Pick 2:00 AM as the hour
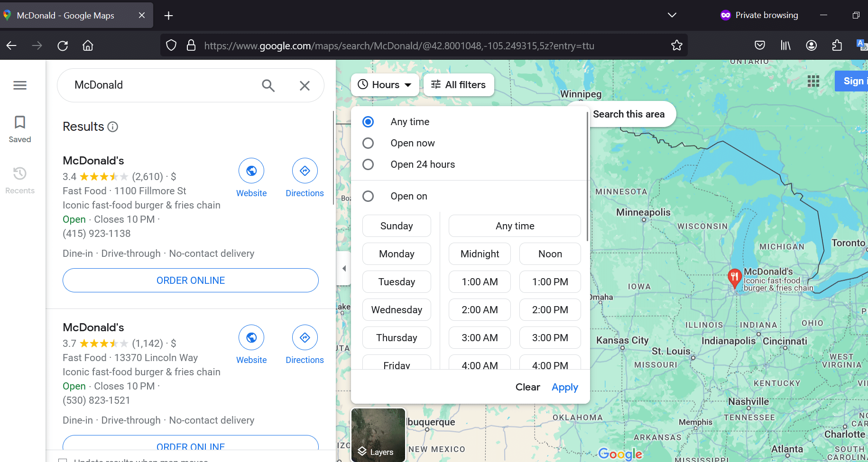The height and width of the screenshot is (462, 868). pos(480,310)
